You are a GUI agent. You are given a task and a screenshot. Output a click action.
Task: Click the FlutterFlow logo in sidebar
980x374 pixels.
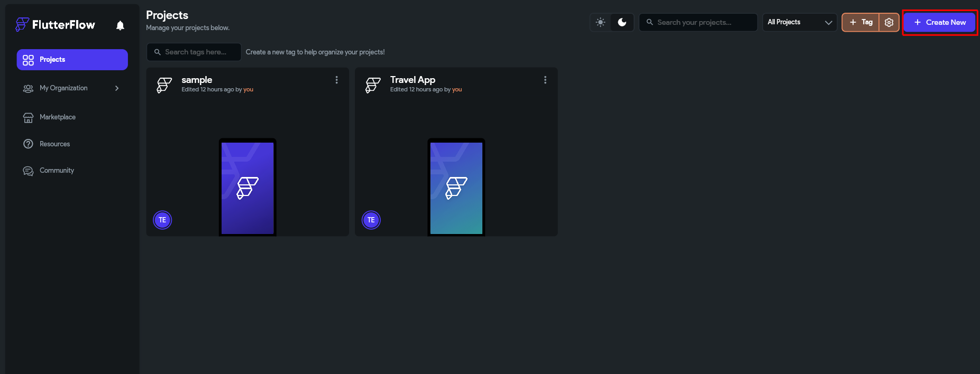(56, 25)
